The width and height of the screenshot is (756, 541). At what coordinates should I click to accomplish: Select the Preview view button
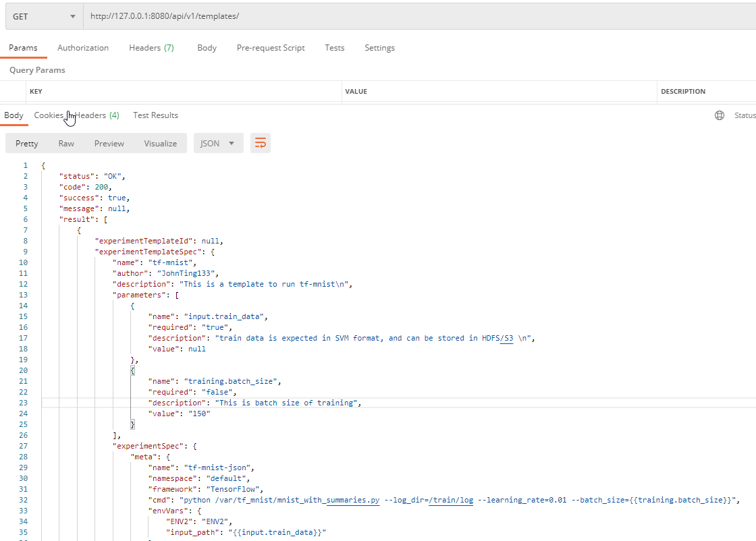[x=109, y=143]
